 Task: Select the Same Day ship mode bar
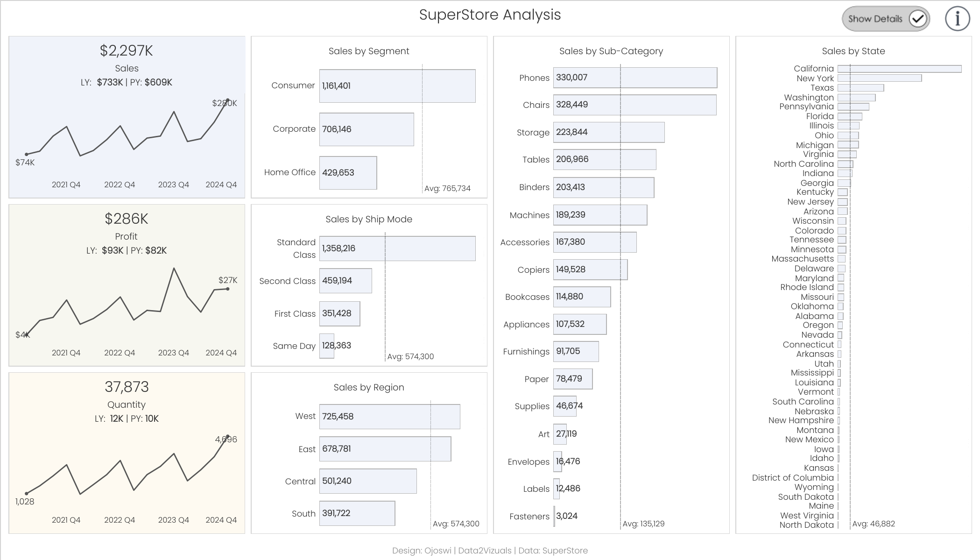pyautogui.click(x=327, y=346)
